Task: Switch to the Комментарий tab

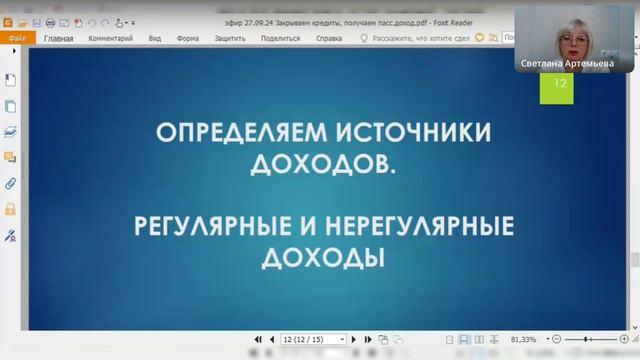Action: 111,38
